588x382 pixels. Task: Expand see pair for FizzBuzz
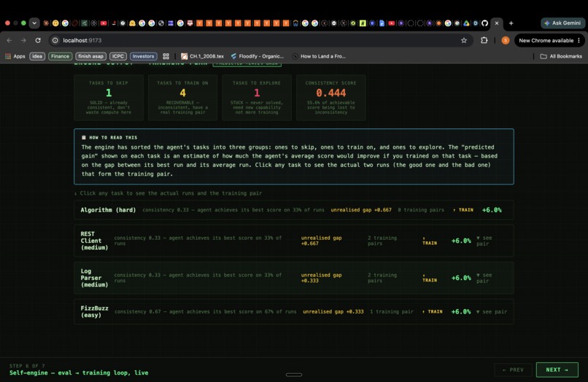point(492,311)
